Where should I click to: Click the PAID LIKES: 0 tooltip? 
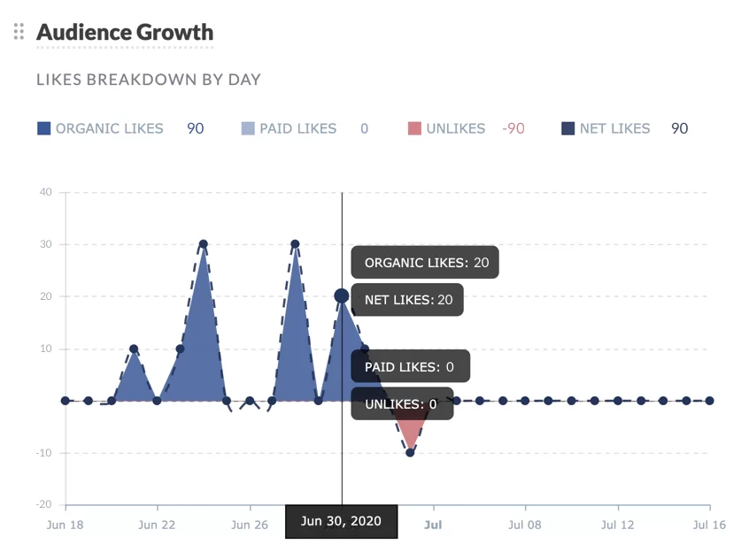point(410,366)
